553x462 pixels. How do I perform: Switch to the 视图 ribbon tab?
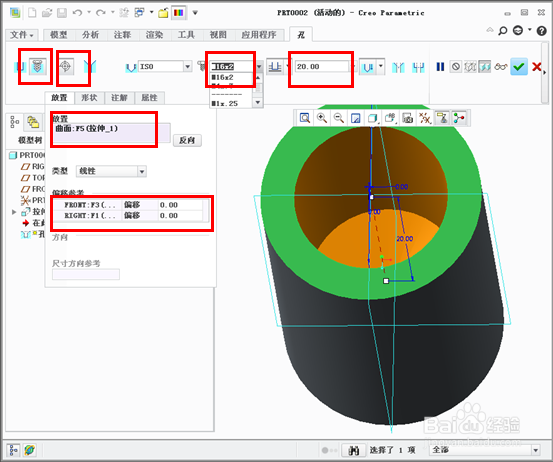pyautogui.click(x=218, y=35)
